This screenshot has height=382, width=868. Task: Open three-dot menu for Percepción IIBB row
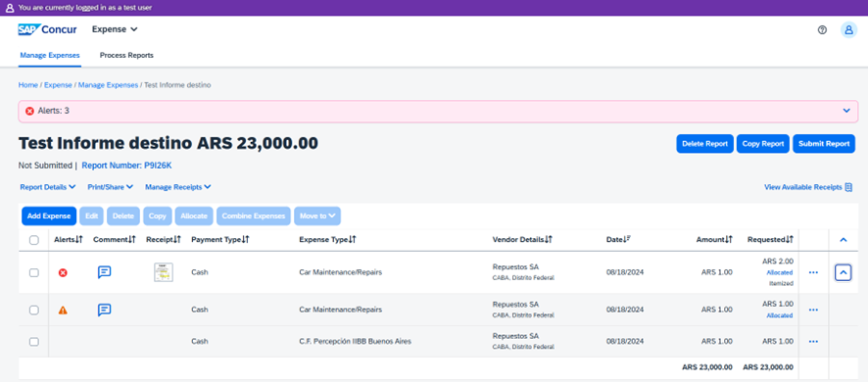(813, 342)
